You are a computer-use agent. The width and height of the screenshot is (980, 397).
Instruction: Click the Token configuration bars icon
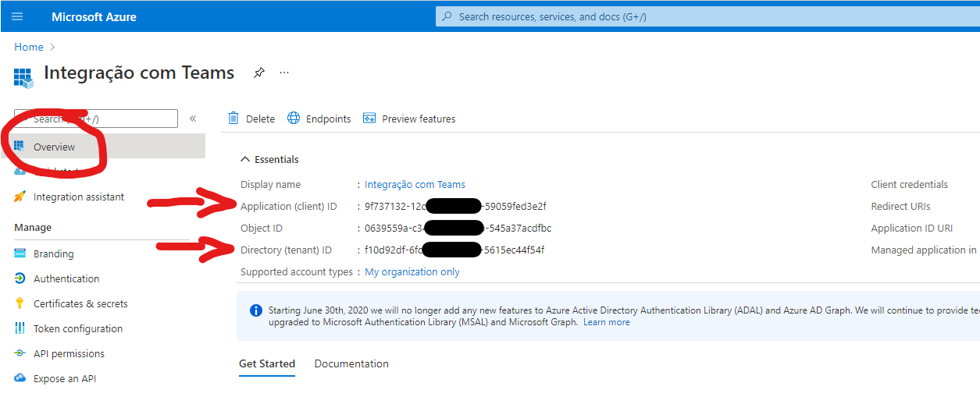tap(20, 328)
